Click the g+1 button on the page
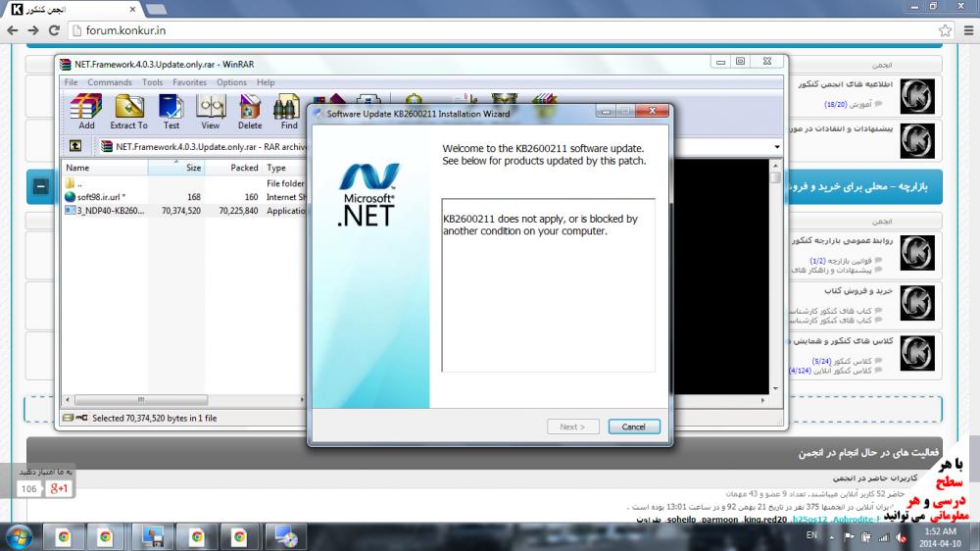The width and height of the screenshot is (980, 551). 59,488
